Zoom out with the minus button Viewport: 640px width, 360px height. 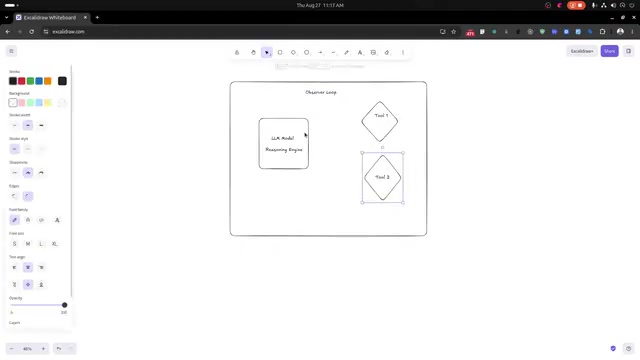coord(11,349)
